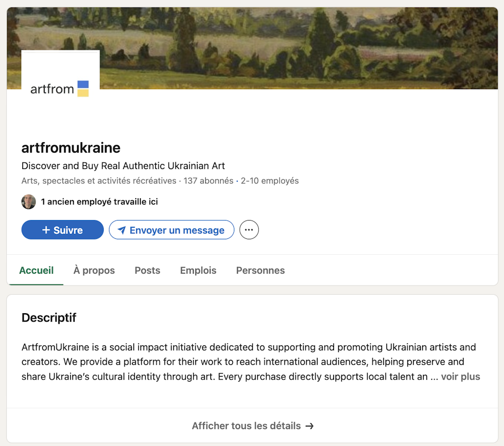The height and width of the screenshot is (446, 504).
Task: Click the former employee avatar photo
Action: click(29, 202)
